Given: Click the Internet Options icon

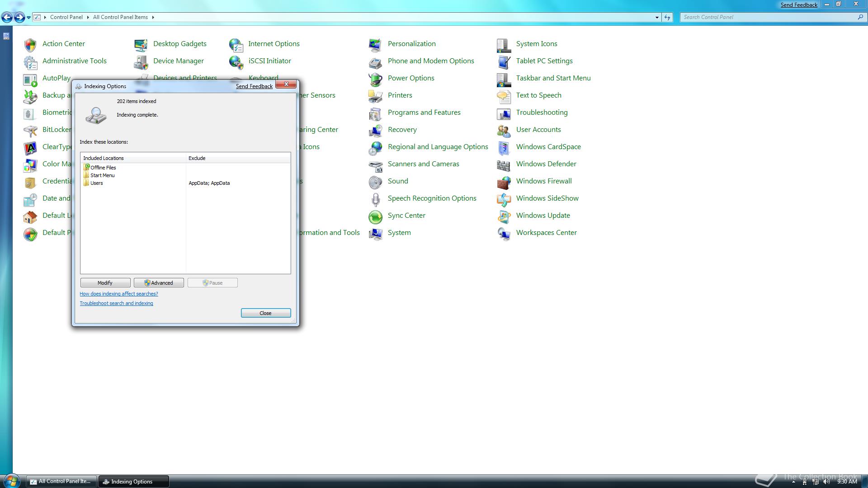Looking at the screenshot, I should tap(236, 44).
